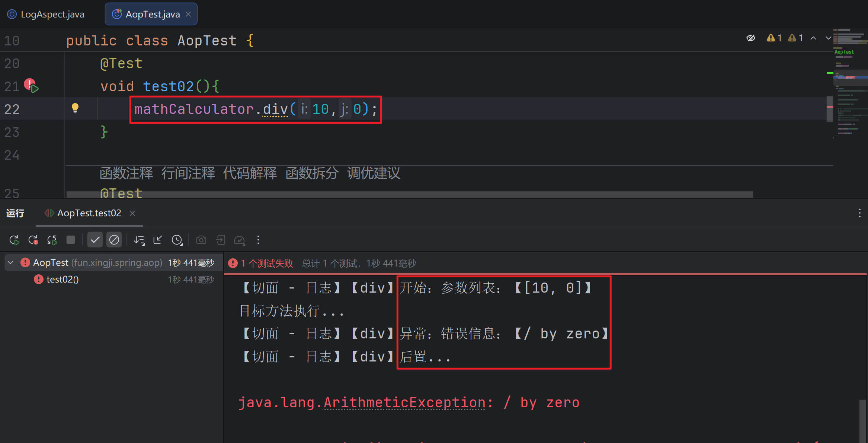Collapse the AopTest results tree node

point(11,263)
